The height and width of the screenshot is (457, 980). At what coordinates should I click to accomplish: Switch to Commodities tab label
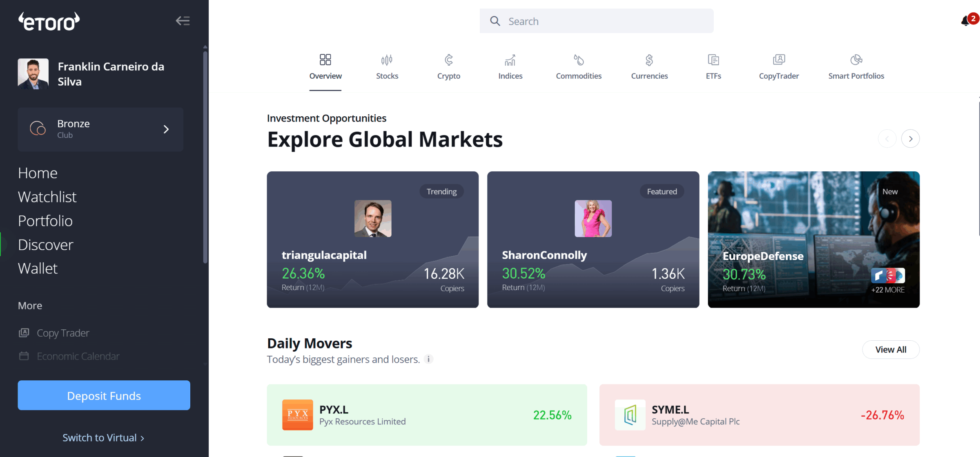pyautogui.click(x=579, y=76)
